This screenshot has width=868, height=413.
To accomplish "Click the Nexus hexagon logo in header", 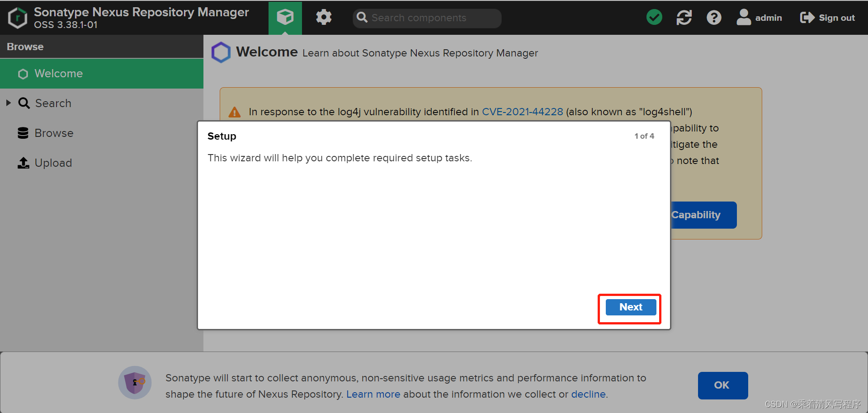I will 18,18.
